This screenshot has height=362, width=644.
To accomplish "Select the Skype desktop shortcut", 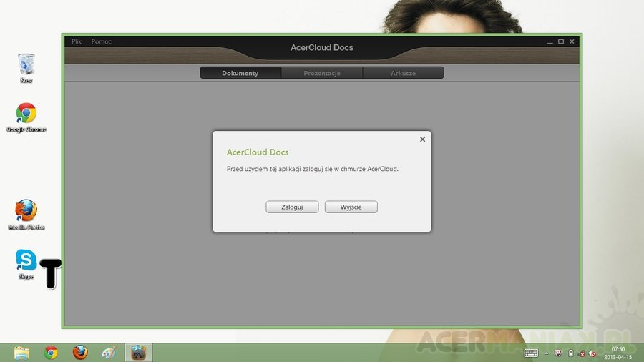I will [x=26, y=264].
